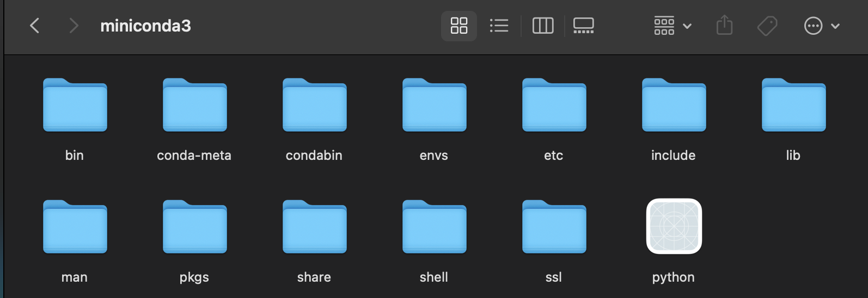Select the bin folder icon
The height and width of the screenshot is (298, 868).
[x=75, y=105]
